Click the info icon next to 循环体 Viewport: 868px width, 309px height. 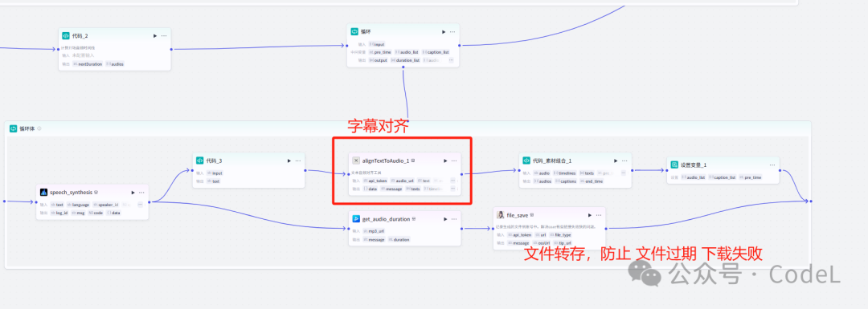coord(39,128)
